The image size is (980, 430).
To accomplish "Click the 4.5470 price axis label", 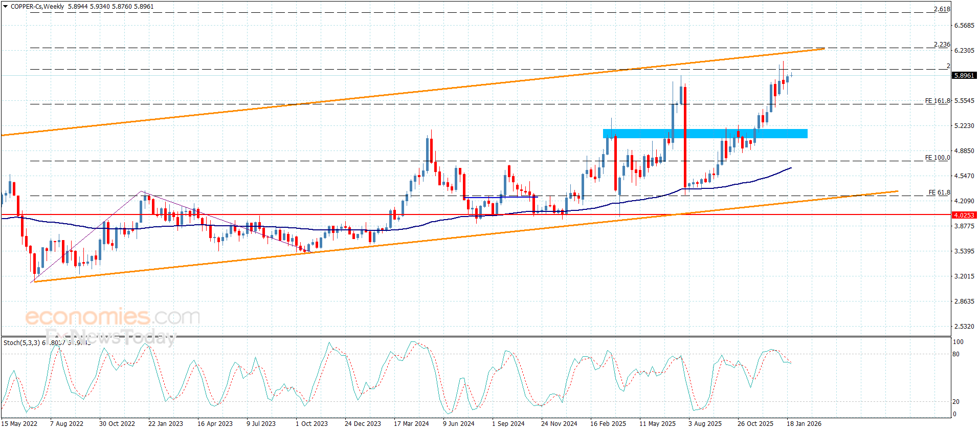I will pyautogui.click(x=964, y=176).
